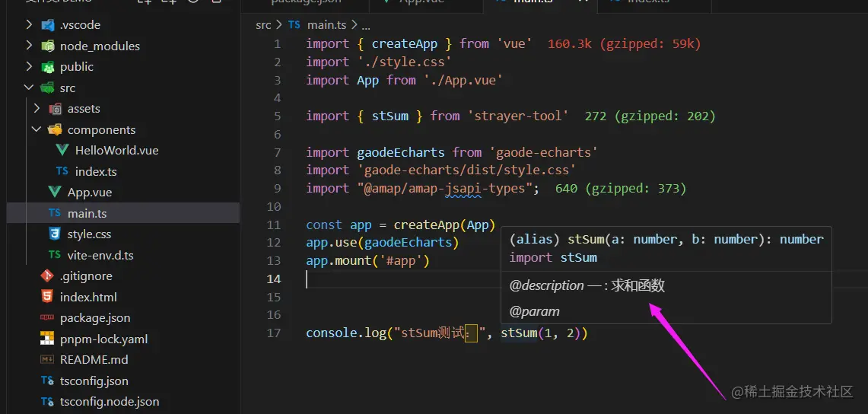Click the './style.css' import string
The width and height of the screenshot is (868, 414).
[405, 62]
